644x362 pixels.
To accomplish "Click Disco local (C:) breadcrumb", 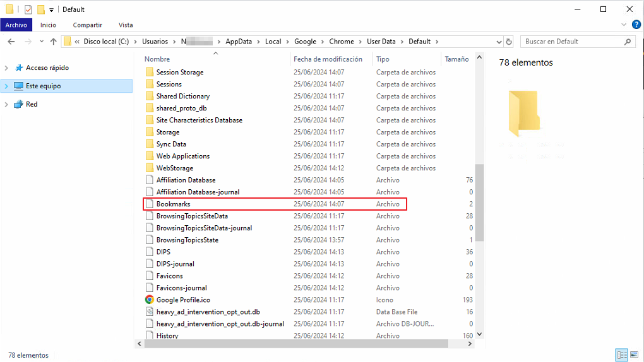I will coord(106,42).
